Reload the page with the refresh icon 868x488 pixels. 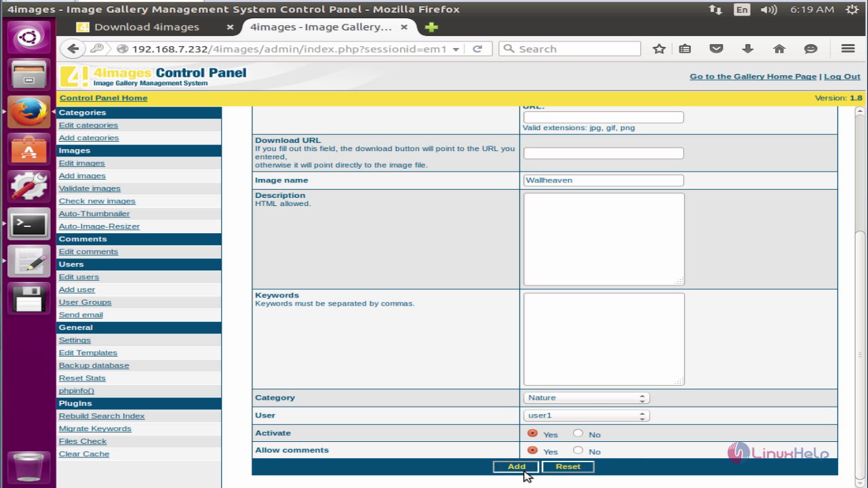point(477,49)
